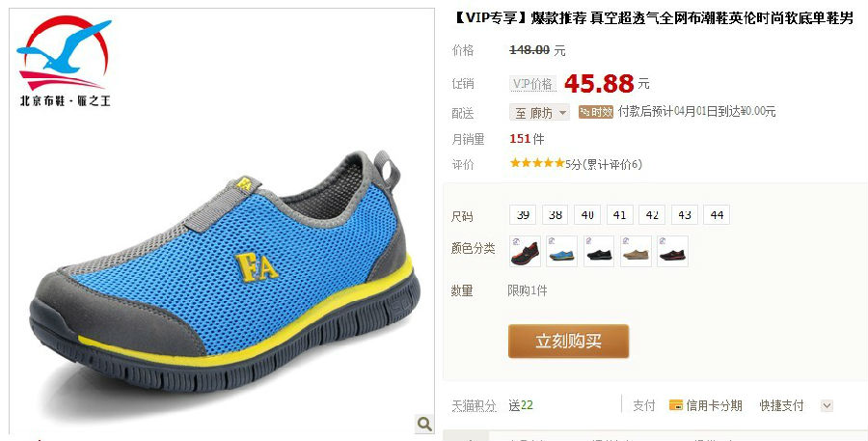Click the 立刻购买 buy now button

point(568,341)
